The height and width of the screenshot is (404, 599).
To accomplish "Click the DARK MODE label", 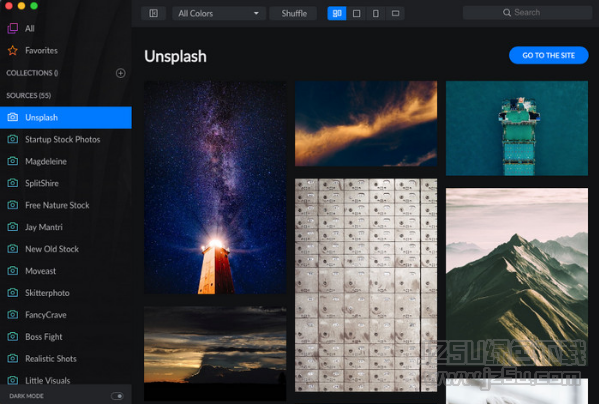I will pos(26,396).
